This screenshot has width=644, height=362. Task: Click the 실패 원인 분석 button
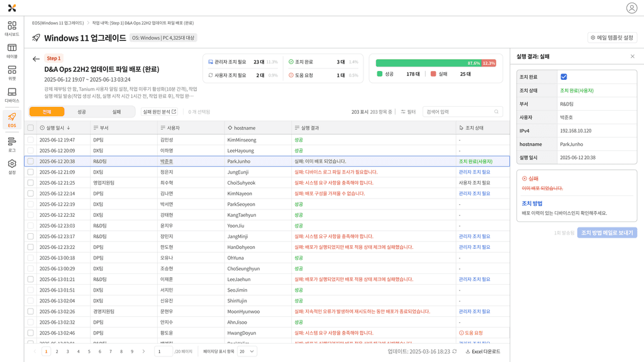pyautogui.click(x=159, y=112)
